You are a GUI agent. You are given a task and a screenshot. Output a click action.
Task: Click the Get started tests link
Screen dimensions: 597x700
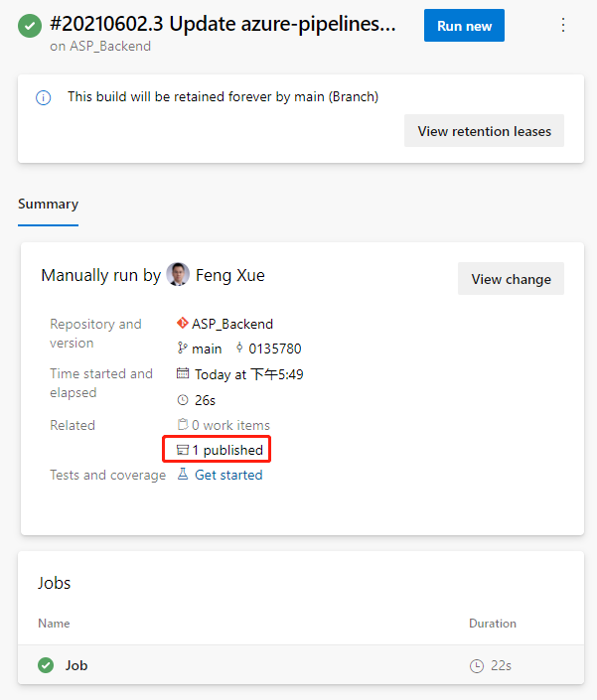coord(228,475)
